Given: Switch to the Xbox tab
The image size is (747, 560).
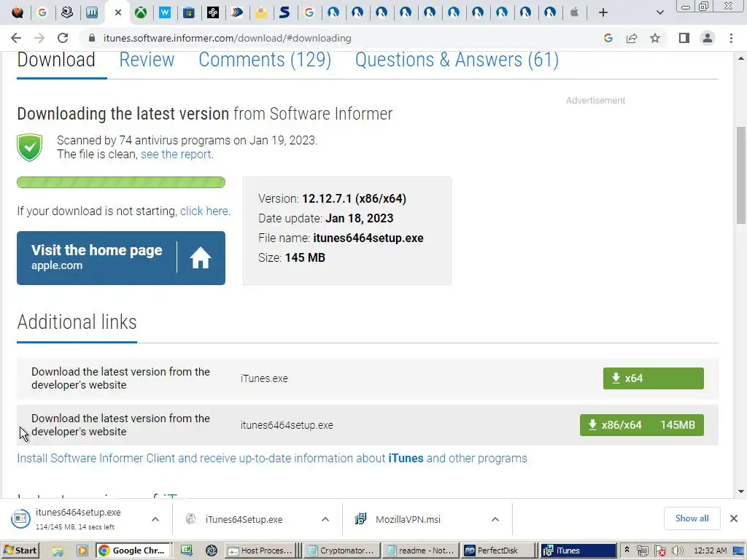Looking at the screenshot, I should coord(141,12).
